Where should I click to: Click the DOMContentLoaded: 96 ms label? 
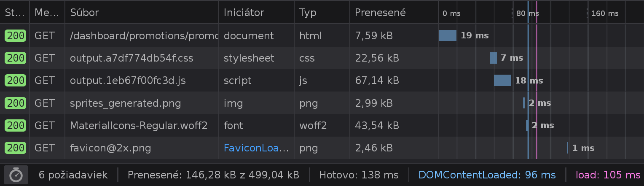(x=487, y=175)
